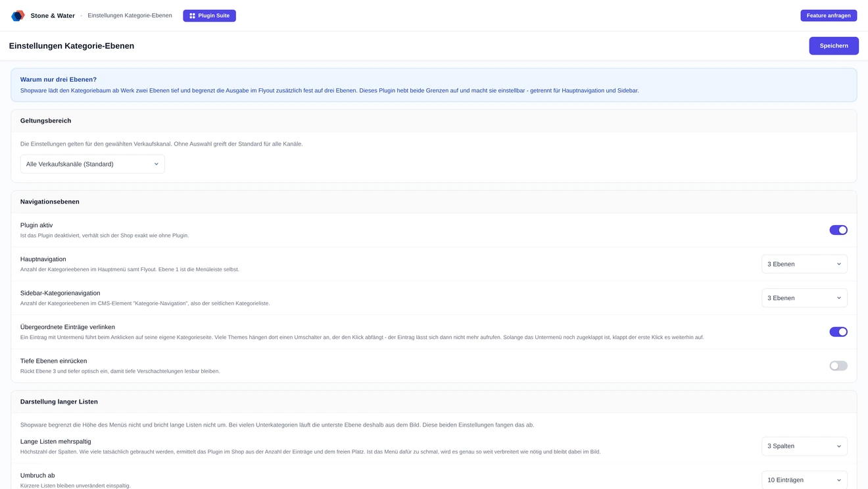Open the Umbruch ab 10 Einträgen dropdown
The width and height of the screenshot is (868, 489).
pyautogui.click(x=804, y=480)
